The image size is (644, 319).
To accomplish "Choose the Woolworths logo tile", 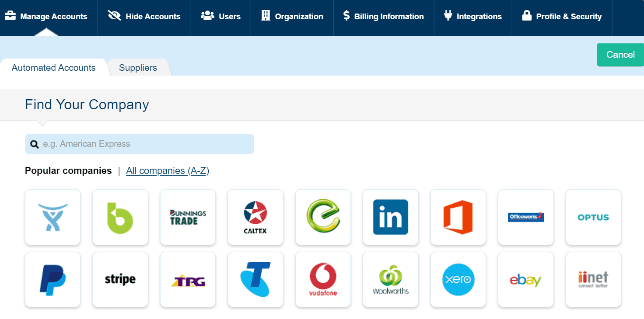I will click(x=390, y=280).
